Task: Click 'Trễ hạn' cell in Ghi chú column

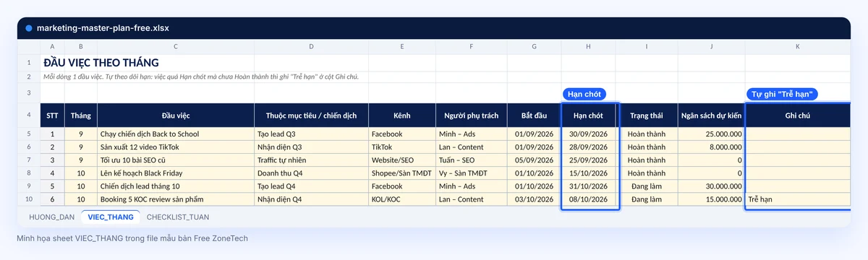Action: coord(798,199)
